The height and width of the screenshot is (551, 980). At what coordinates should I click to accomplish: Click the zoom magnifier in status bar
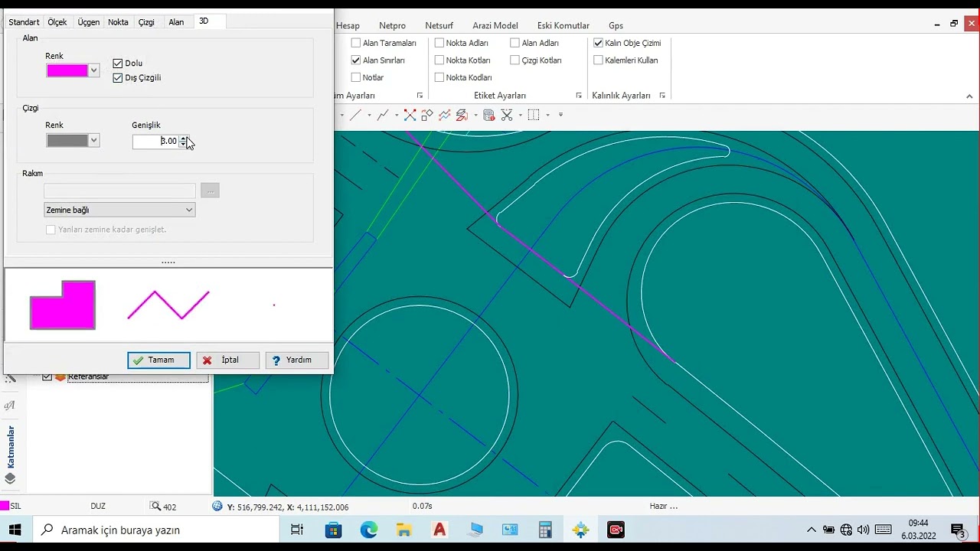point(156,506)
